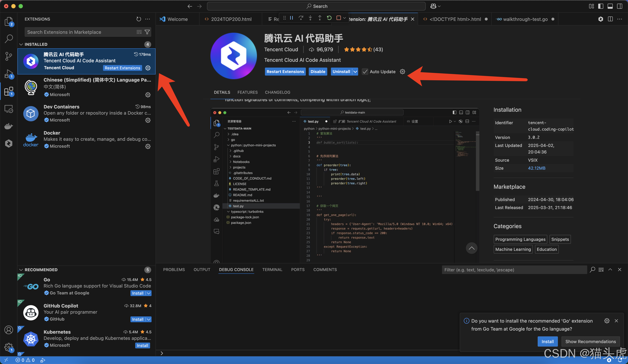Pause the debug session

point(291,18)
